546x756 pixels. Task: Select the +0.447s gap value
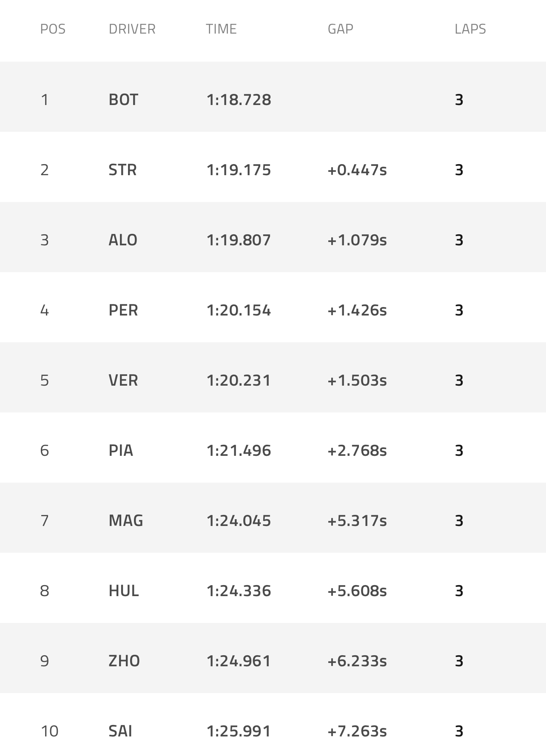tap(357, 170)
